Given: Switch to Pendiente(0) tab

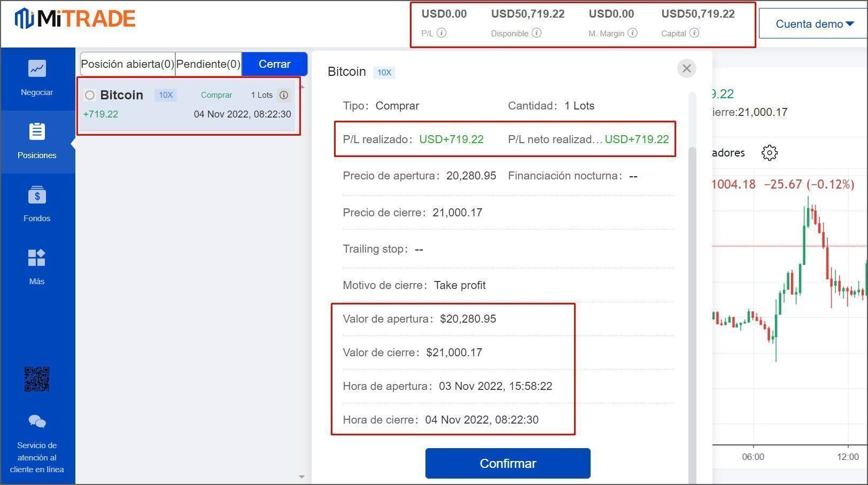Looking at the screenshot, I should pos(208,64).
